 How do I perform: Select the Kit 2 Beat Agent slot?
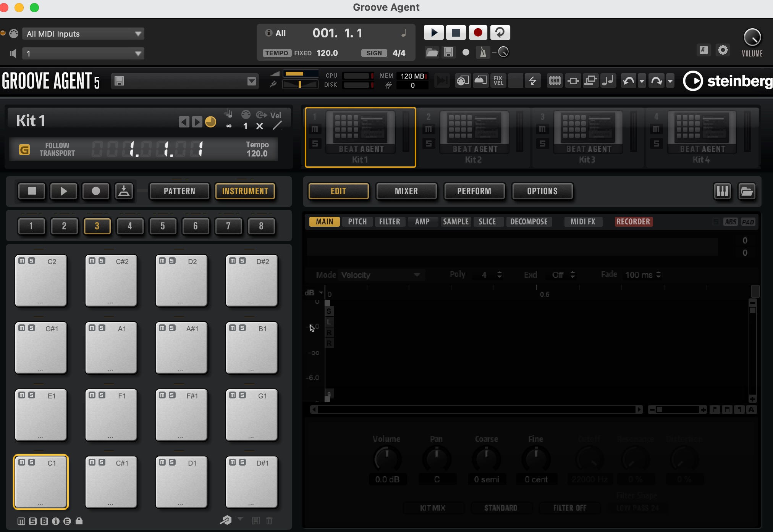tap(474, 137)
